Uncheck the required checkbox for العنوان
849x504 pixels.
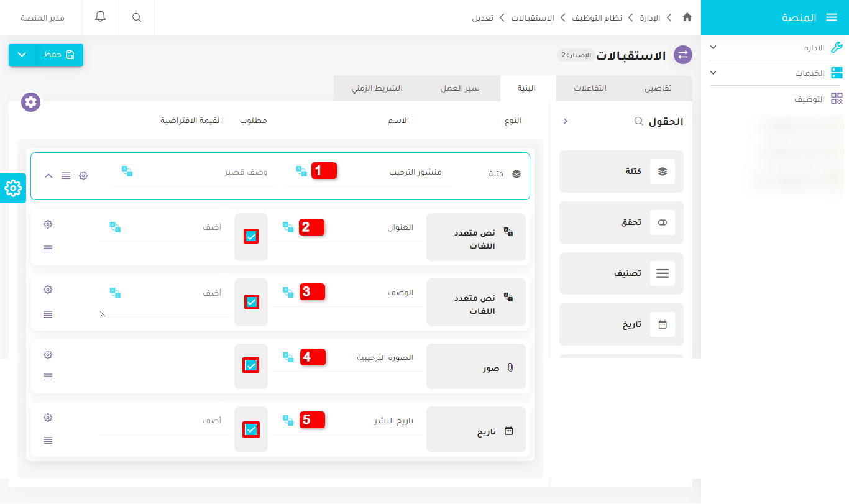[x=250, y=237]
